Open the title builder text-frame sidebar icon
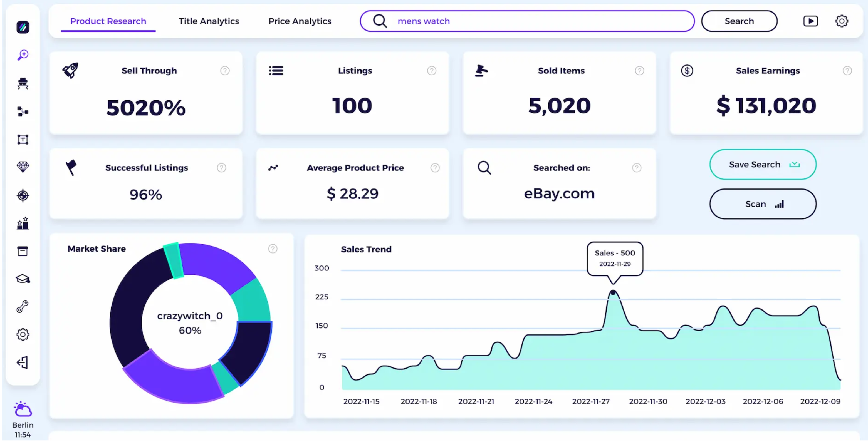Screen dimensions: 868x442 23,140
